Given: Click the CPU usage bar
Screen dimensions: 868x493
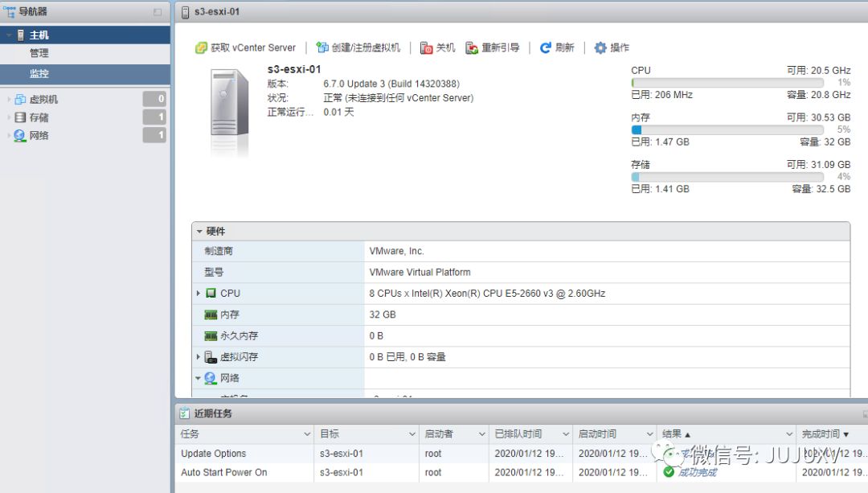Looking at the screenshot, I should (727, 83).
